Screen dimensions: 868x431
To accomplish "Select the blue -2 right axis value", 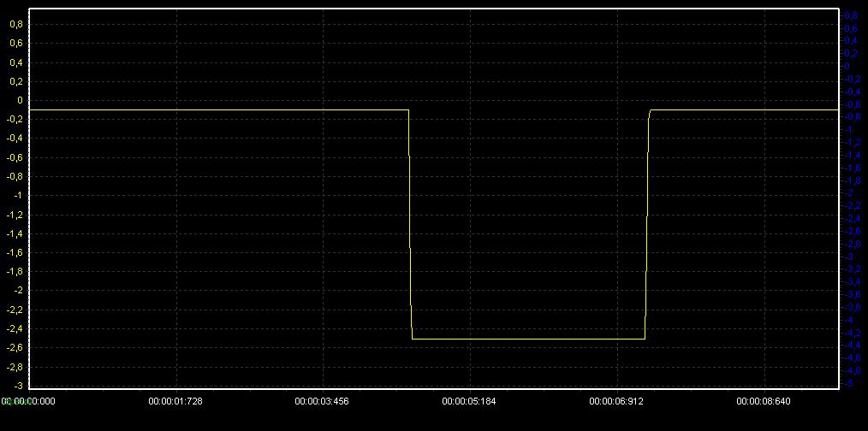I will click(848, 193).
